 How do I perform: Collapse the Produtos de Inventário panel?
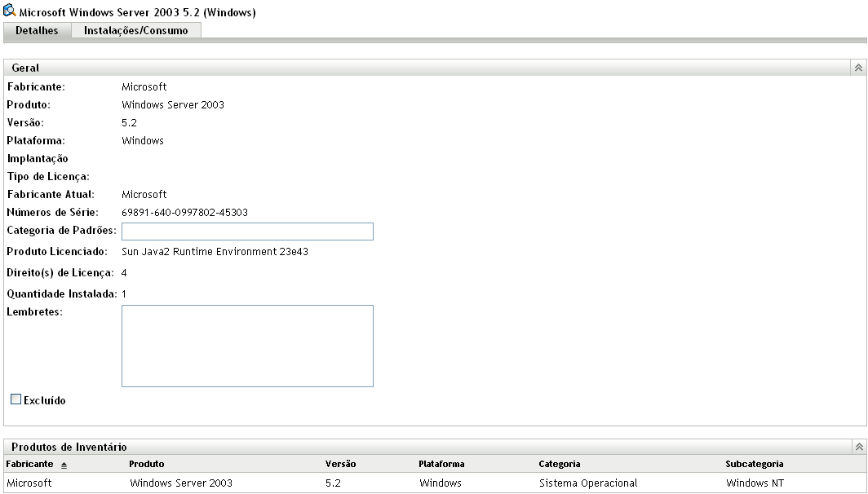click(x=859, y=447)
